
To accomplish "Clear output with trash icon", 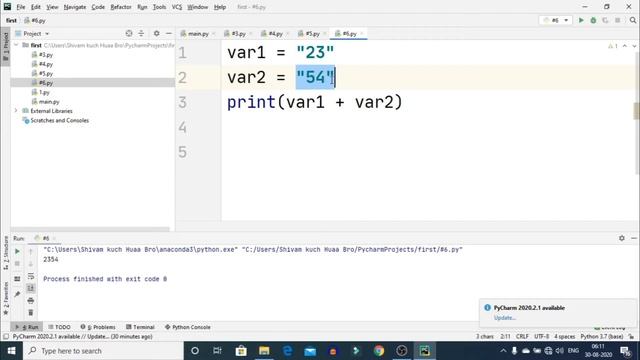I will (31, 313).
